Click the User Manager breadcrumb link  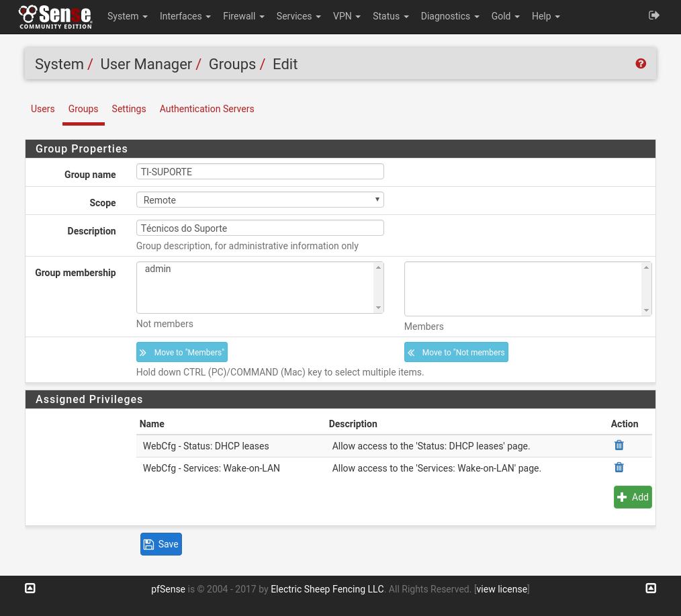[x=146, y=64]
